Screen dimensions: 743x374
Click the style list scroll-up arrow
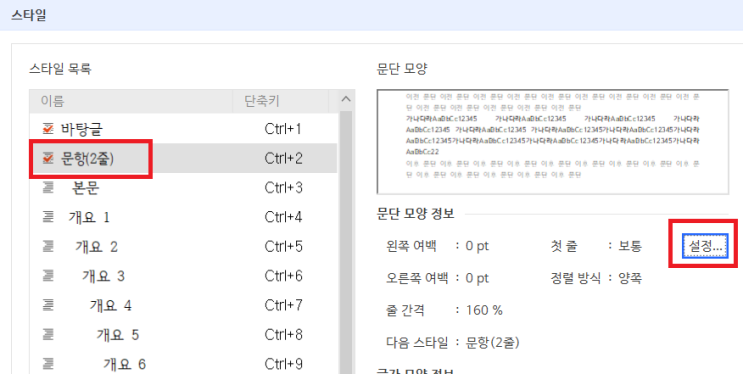346,100
